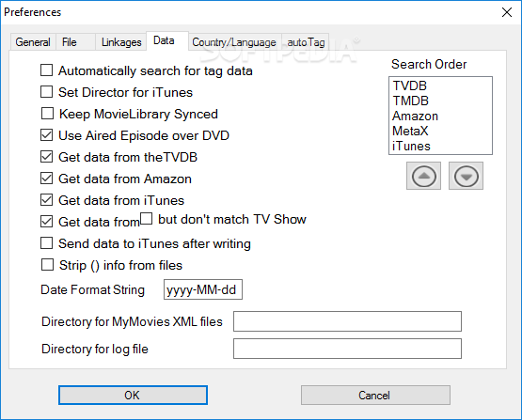The image size is (522, 420).
Task: Tick but don't match TV Show
Action: pos(147,219)
